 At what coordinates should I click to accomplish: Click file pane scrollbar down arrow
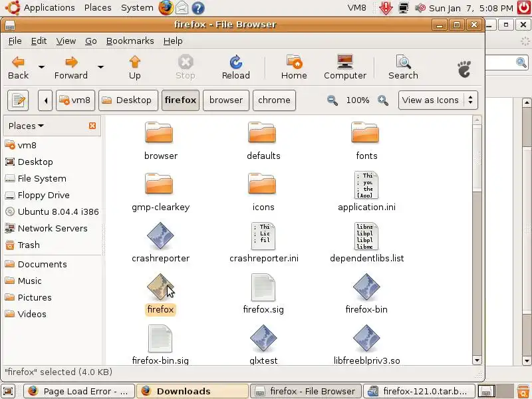click(x=477, y=360)
